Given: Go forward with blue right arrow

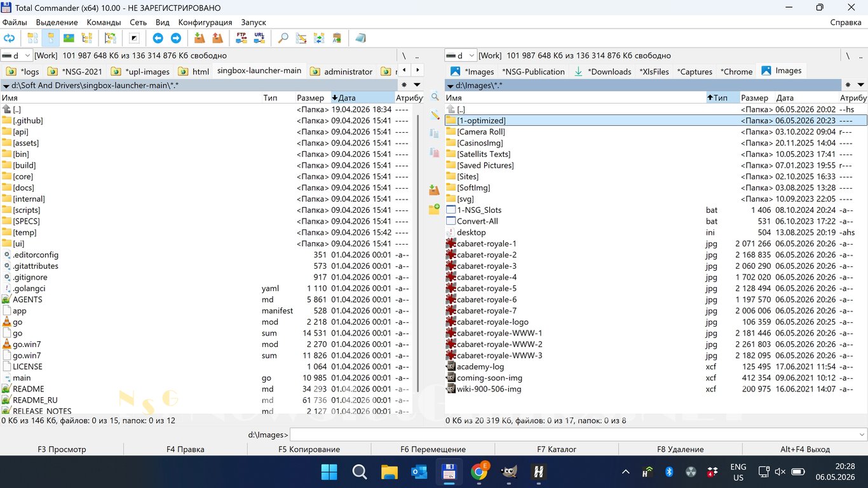Looking at the screenshot, I should tap(176, 38).
